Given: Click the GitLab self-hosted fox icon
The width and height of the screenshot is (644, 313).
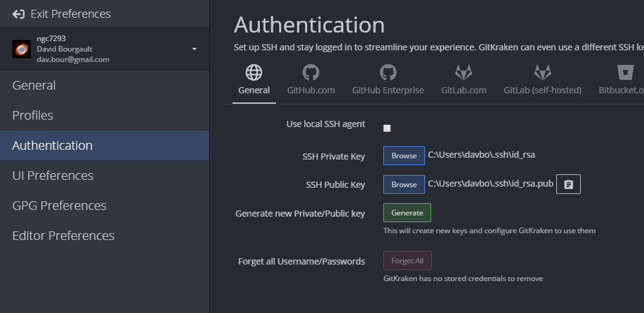Looking at the screenshot, I should tap(543, 72).
